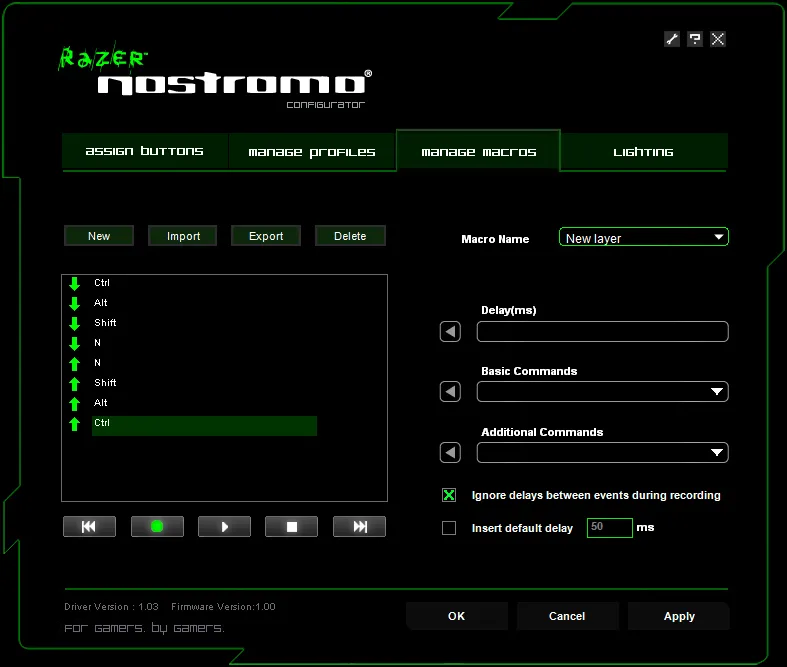Stop macro recording with the stop button

tap(291, 527)
